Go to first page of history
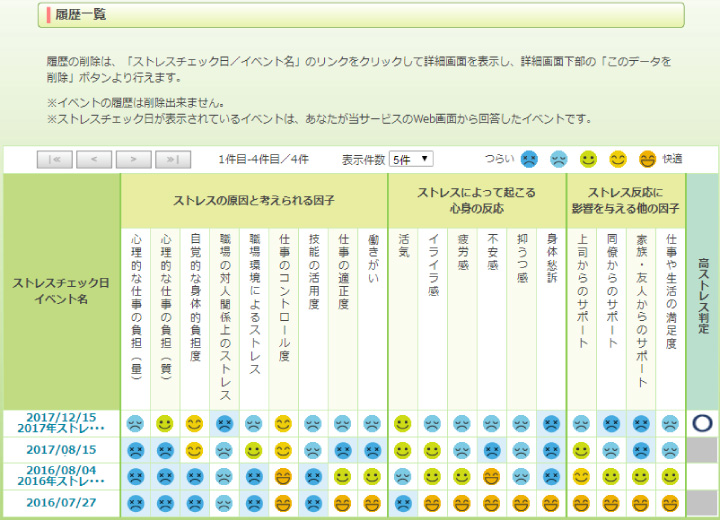The image size is (720, 520). 55,159
